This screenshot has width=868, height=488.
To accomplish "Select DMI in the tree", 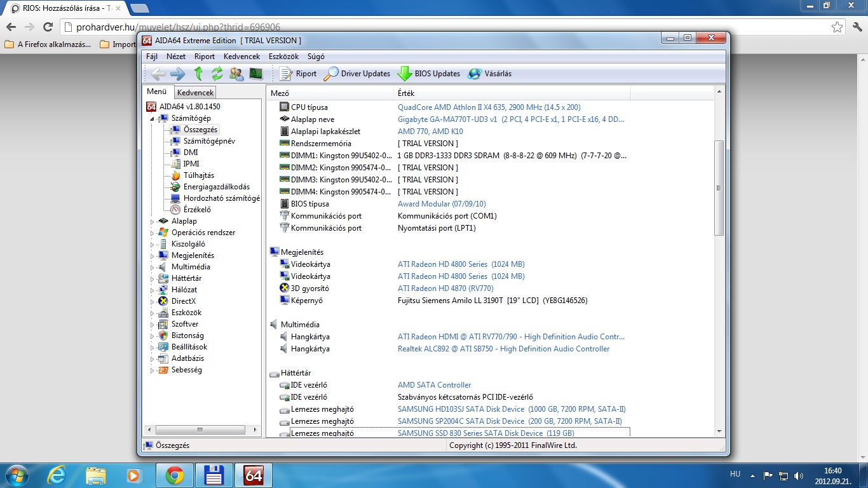I will [191, 152].
